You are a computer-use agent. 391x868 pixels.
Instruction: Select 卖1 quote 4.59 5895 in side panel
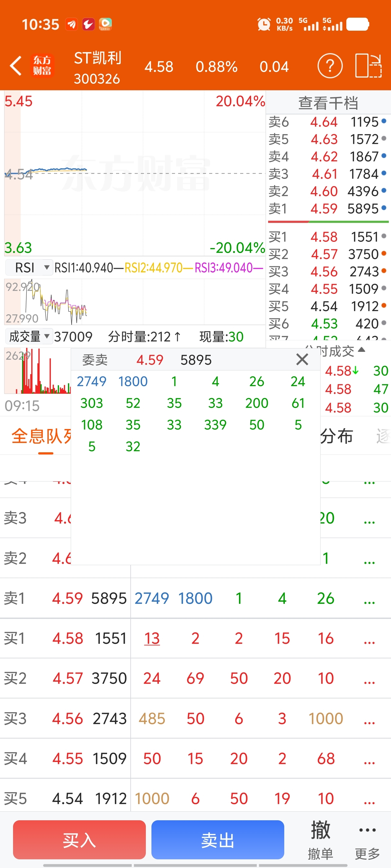(328, 209)
